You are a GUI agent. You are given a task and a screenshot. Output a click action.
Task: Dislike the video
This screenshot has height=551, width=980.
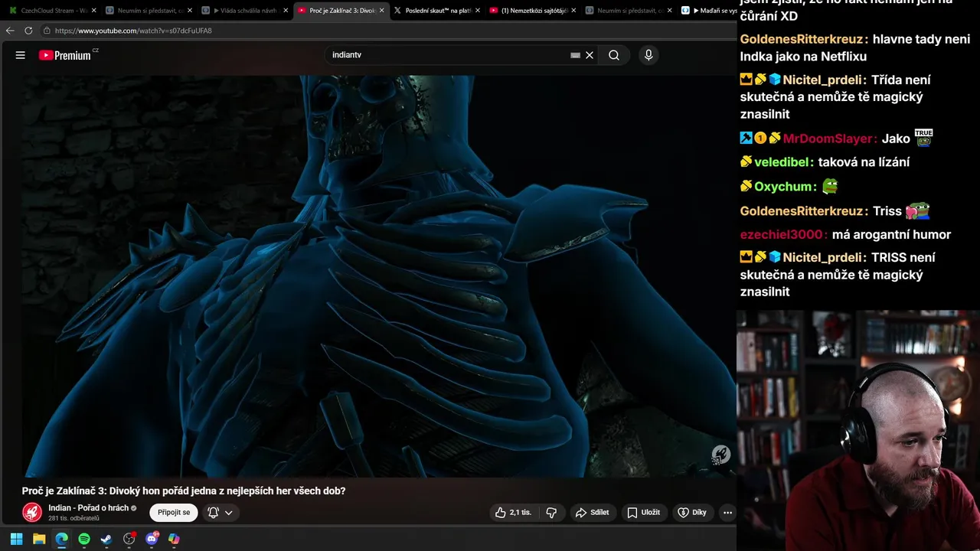(551, 513)
